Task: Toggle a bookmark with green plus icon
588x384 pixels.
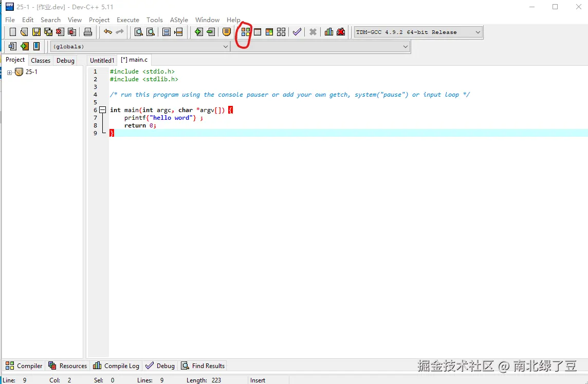Action: (x=24, y=46)
